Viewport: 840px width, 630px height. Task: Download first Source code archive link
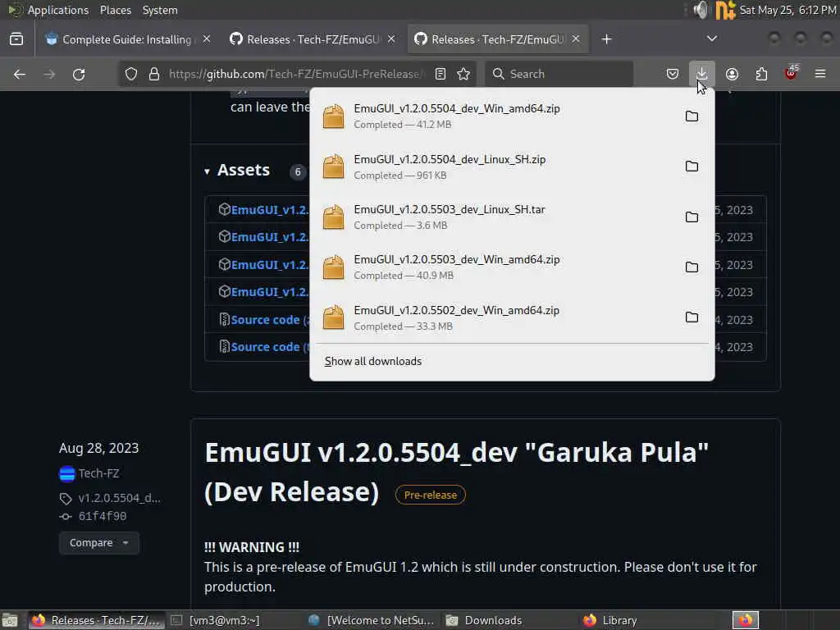click(x=269, y=320)
